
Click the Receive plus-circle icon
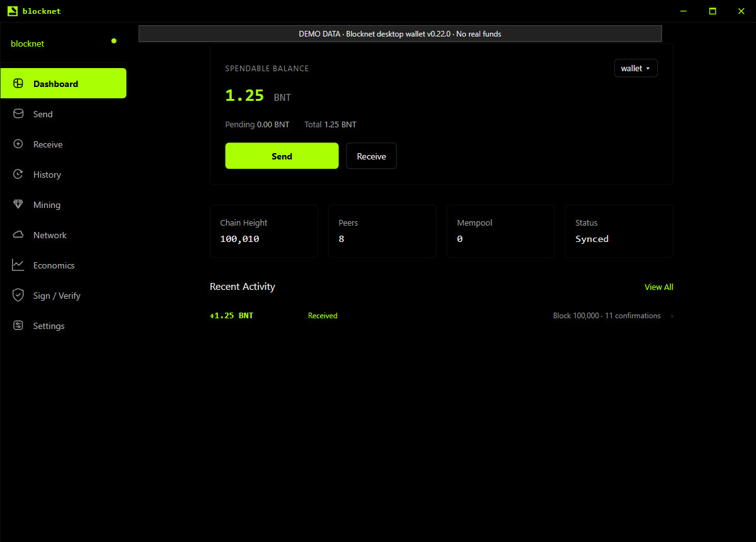(18, 144)
